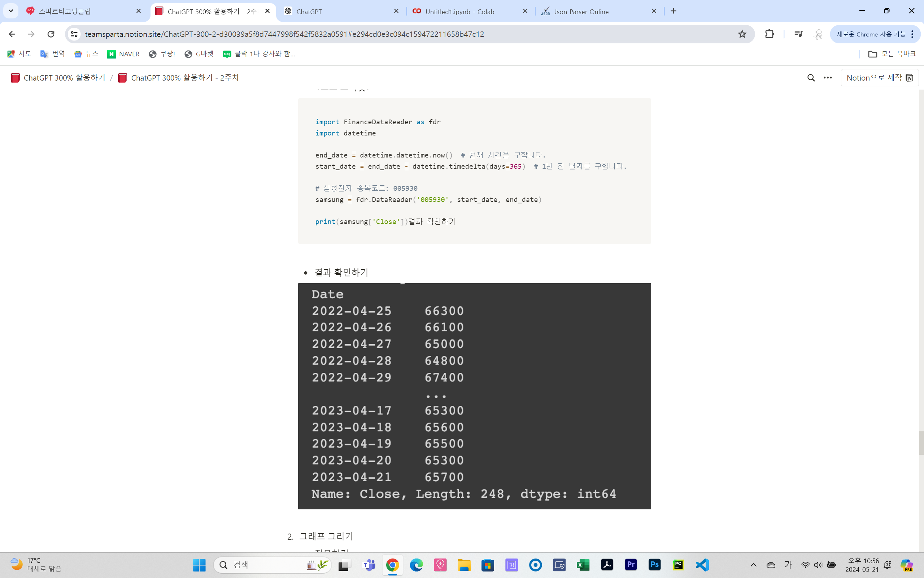Open Adobe Acrobat from taskbar
The height and width of the screenshot is (578, 924).
(x=607, y=565)
